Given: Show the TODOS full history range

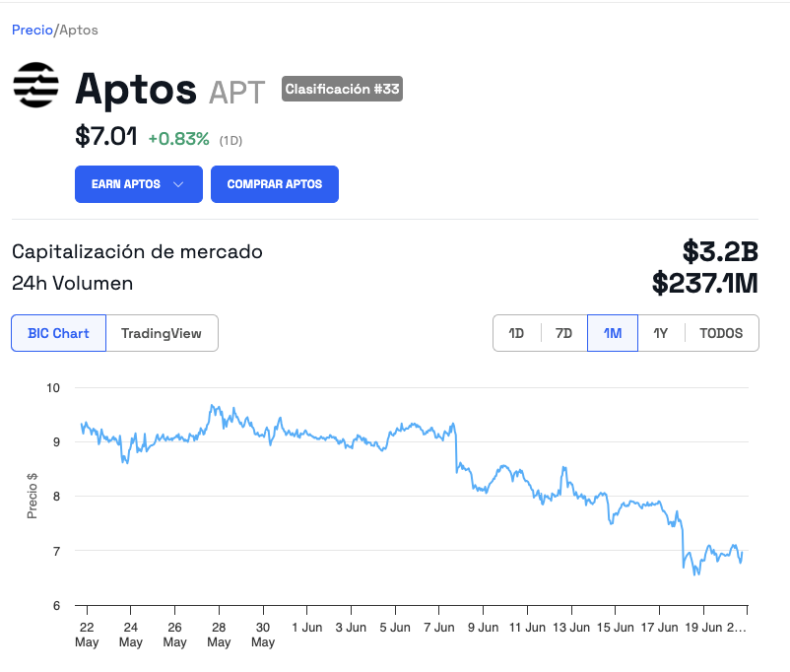Looking at the screenshot, I should [721, 333].
